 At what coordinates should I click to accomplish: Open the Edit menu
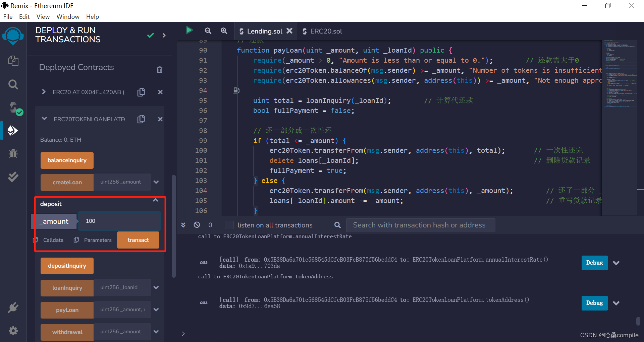[x=24, y=17]
